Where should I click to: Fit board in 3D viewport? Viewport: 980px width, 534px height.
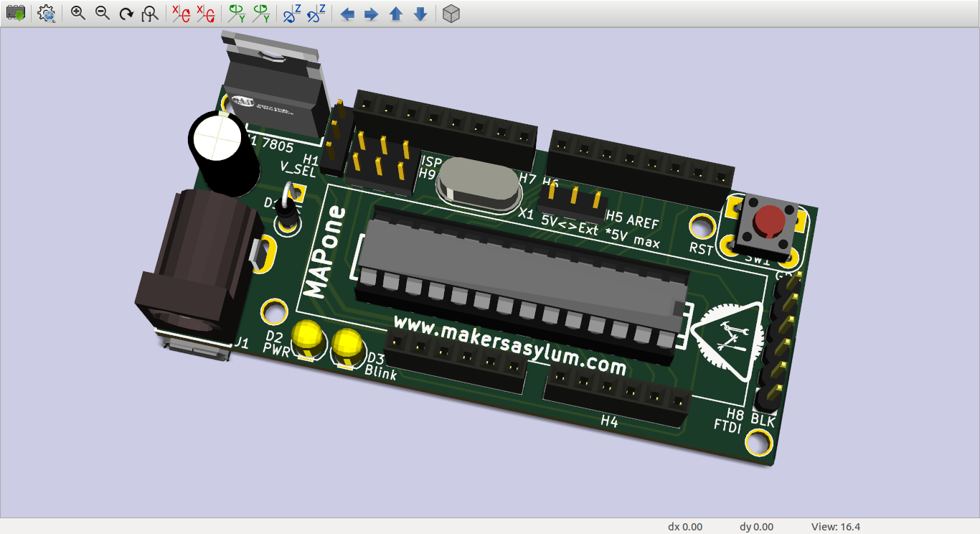(150, 13)
